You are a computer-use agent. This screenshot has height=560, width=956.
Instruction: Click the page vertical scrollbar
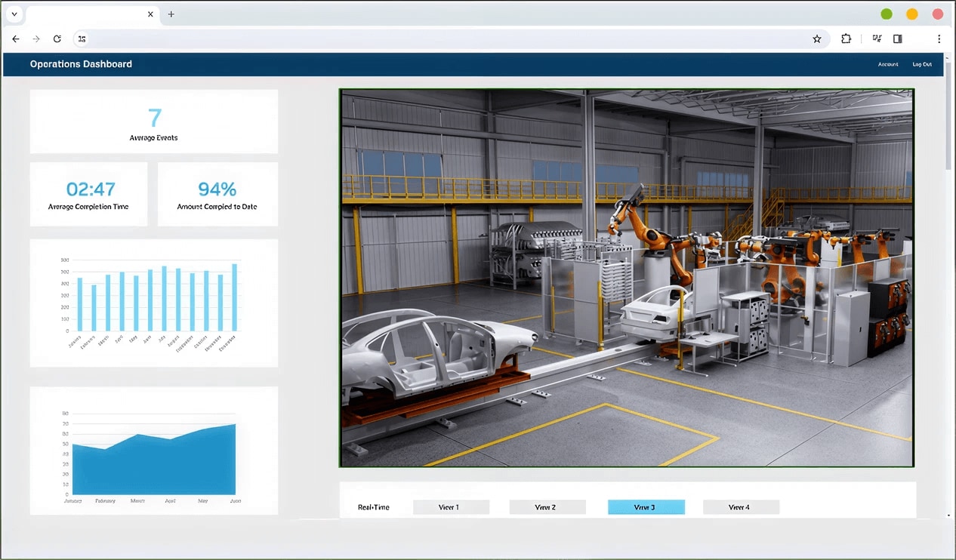click(x=949, y=121)
